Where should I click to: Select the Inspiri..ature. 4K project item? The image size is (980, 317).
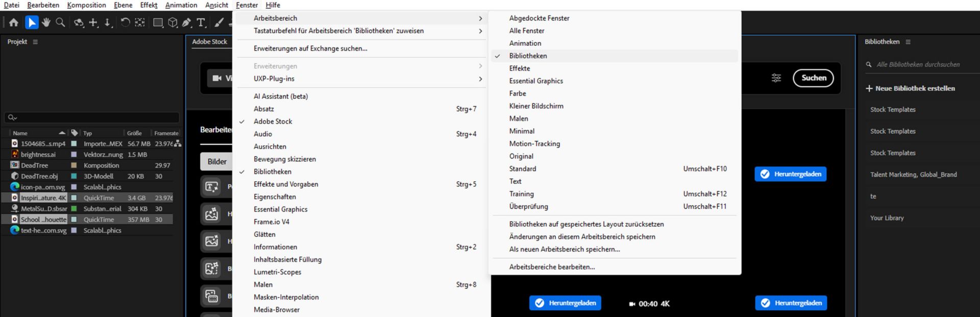point(44,198)
